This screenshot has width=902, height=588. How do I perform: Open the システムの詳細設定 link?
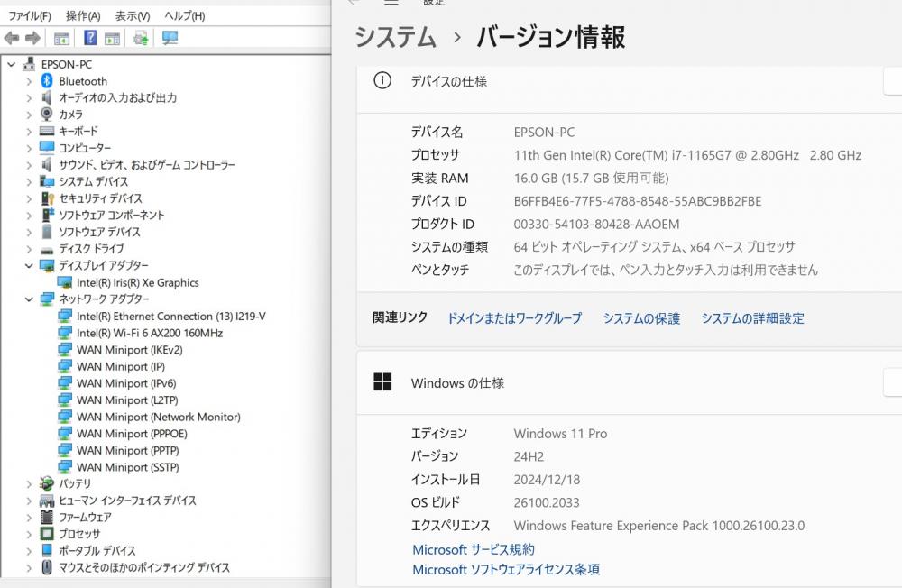[x=752, y=318]
